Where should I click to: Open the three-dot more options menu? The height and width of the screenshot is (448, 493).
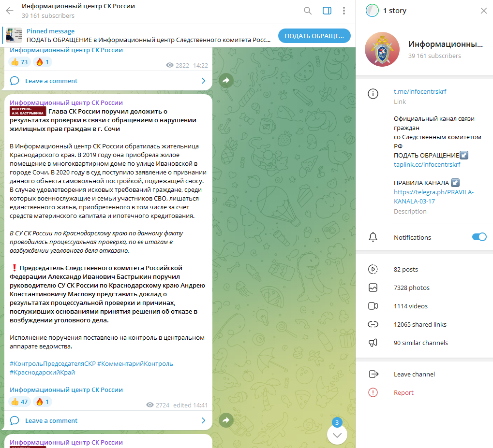point(344,11)
